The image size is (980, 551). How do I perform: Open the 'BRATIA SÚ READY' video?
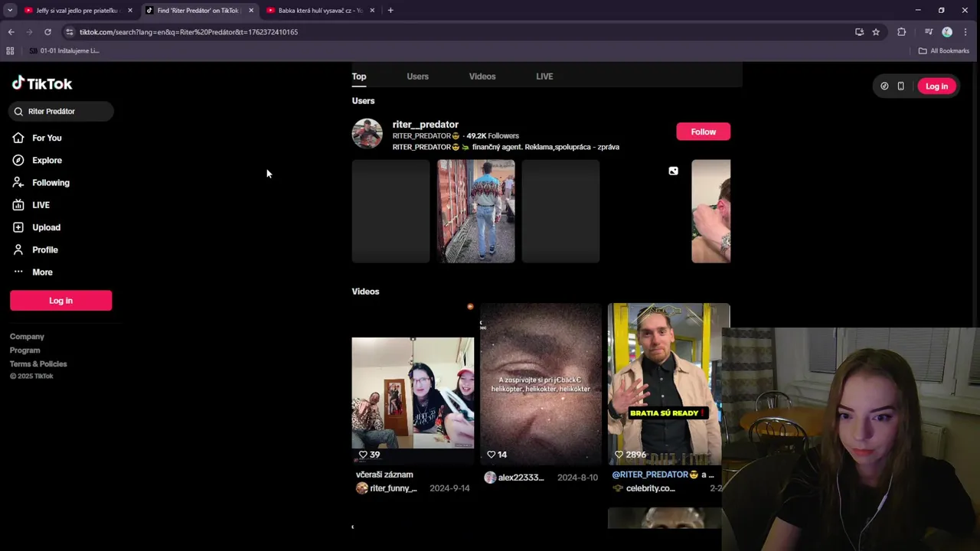point(668,384)
